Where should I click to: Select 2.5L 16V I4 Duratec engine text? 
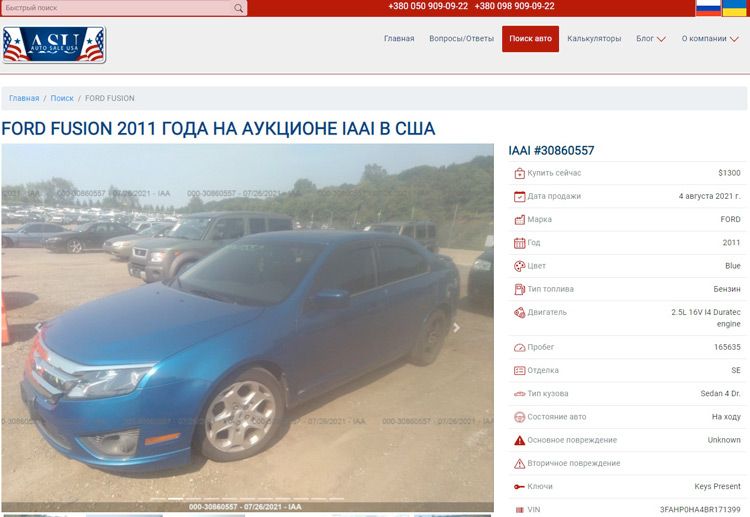(x=706, y=318)
